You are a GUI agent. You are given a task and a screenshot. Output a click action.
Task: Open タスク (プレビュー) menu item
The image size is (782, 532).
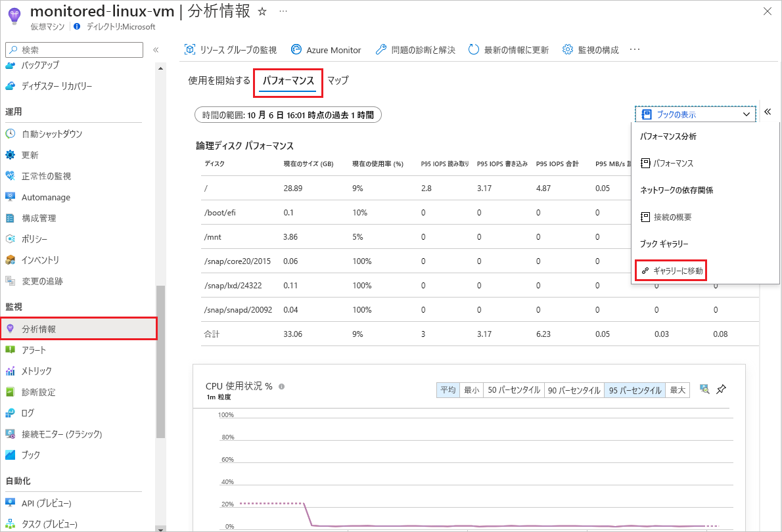[x=41, y=524]
